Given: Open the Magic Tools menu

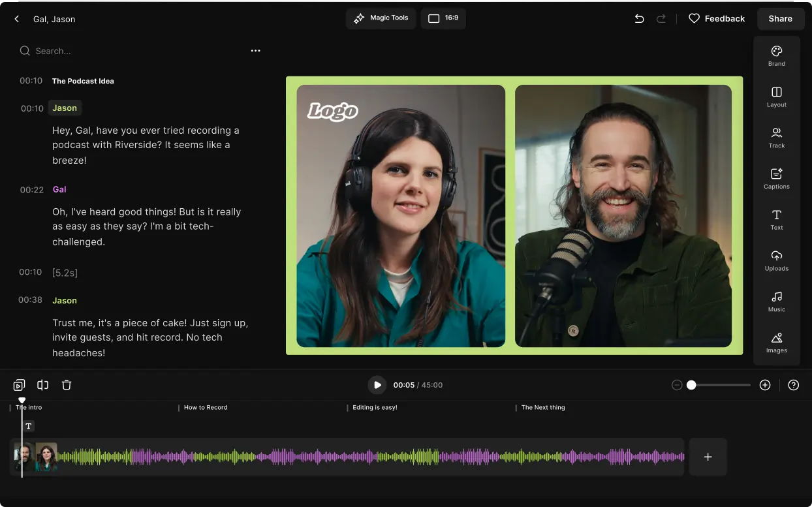Looking at the screenshot, I should tap(381, 18).
